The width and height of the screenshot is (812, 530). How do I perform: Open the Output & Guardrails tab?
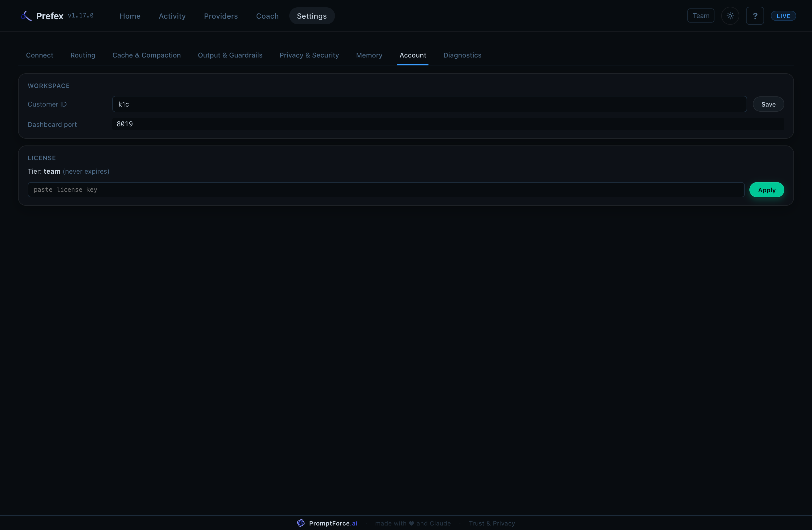(230, 55)
